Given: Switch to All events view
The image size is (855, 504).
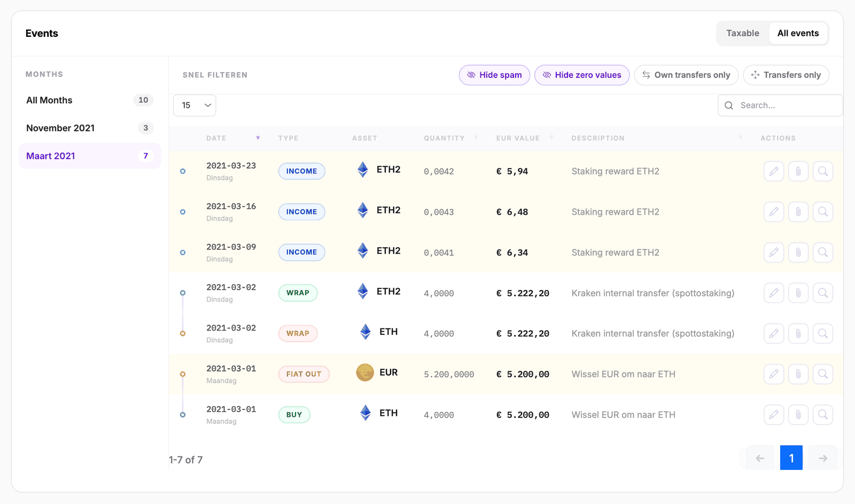Looking at the screenshot, I should point(798,33).
